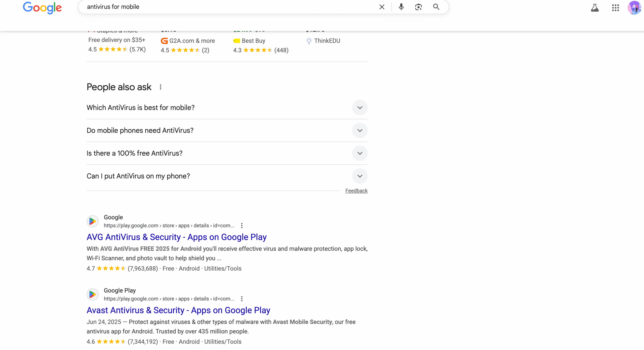Start voice search with microphone icon
Viewport: 644px width, 350px height.
coord(401,7)
